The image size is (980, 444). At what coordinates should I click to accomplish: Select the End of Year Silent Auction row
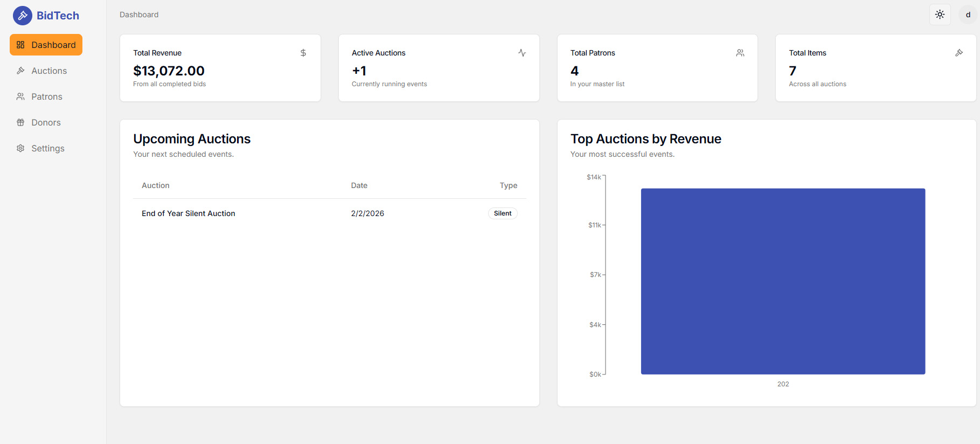pos(189,213)
